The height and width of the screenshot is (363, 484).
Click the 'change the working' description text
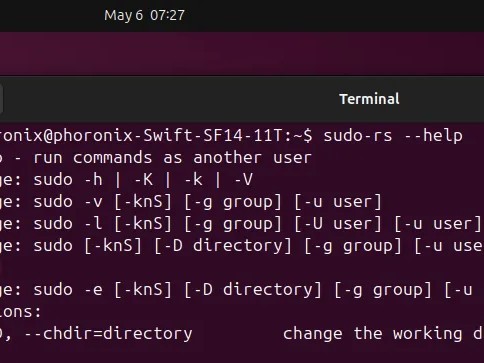(x=373, y=334)
